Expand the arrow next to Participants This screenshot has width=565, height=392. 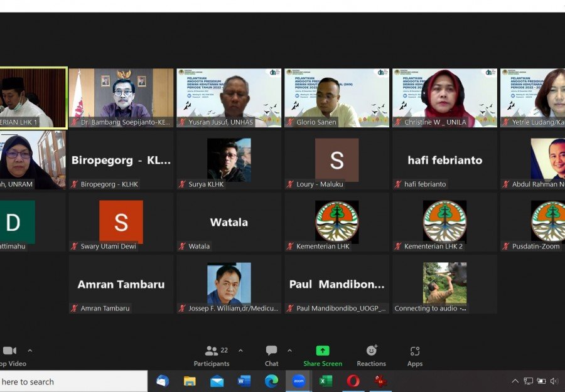tap(240, 351)
